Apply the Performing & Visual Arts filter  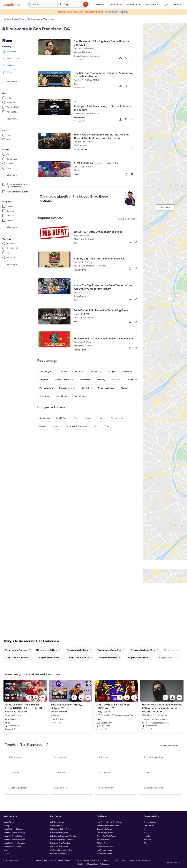pos(76,426)
